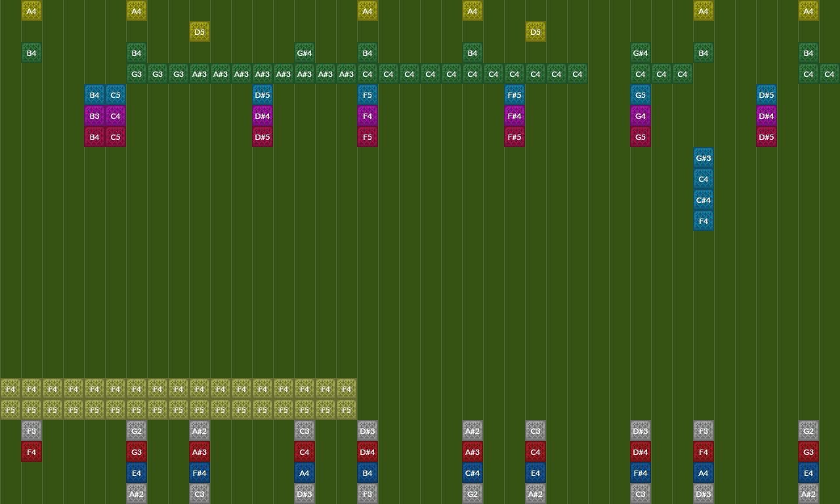Click the light blue F5 note block
The image size is (840, 504).
[x=367, y=94]
